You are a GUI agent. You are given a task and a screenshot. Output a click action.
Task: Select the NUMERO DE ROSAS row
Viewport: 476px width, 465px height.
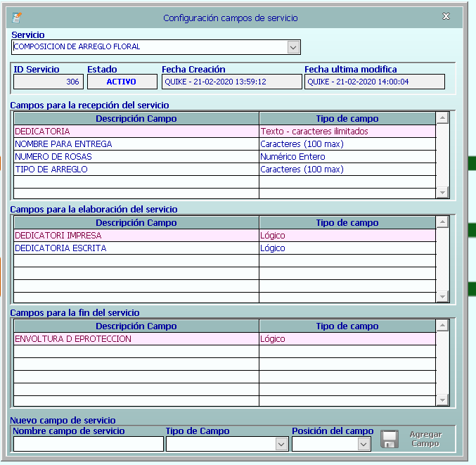pyautogui.click(x=225, y=157)
